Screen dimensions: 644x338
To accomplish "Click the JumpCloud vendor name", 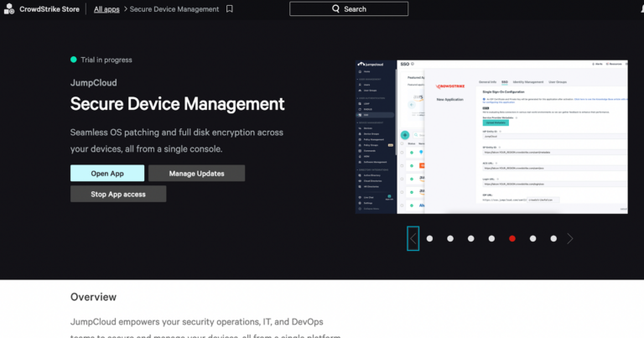I will click(94, 82).
